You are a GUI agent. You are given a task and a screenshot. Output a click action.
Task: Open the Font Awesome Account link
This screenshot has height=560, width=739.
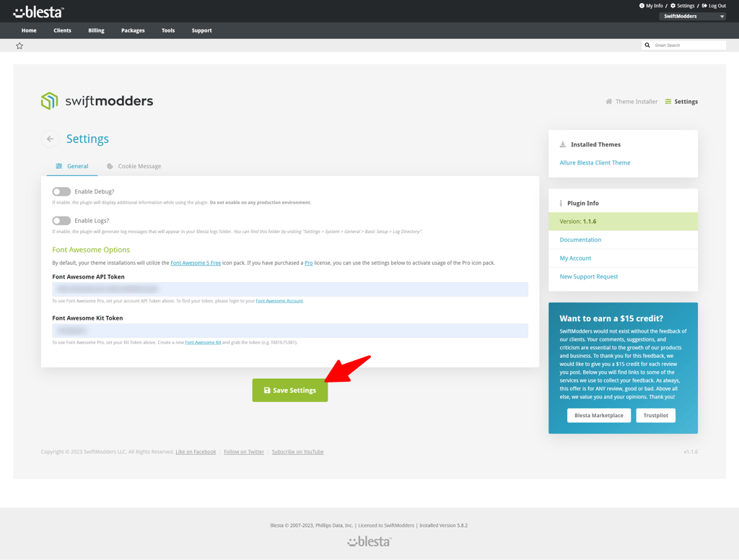[279, 301]
